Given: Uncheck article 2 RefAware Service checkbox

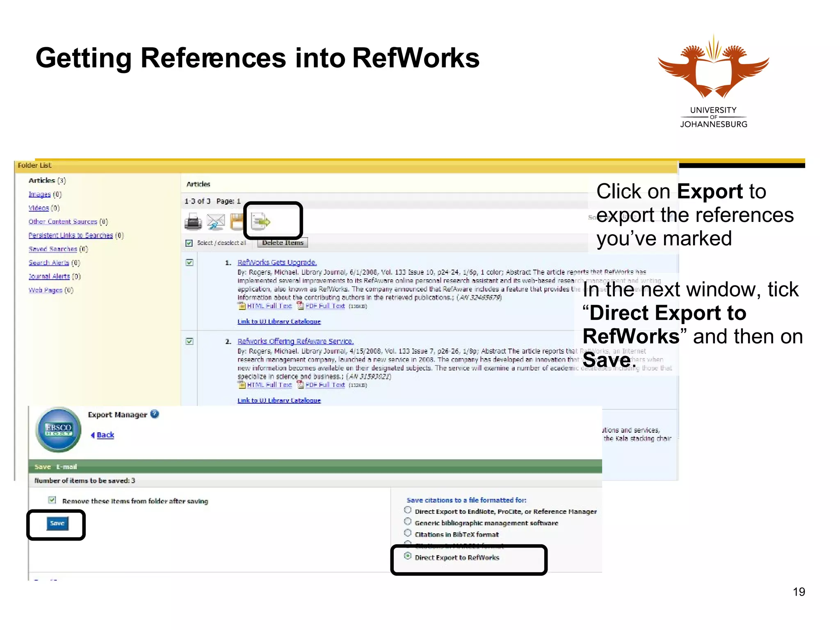Looking at the screenshot, I should tap(189, 341).
